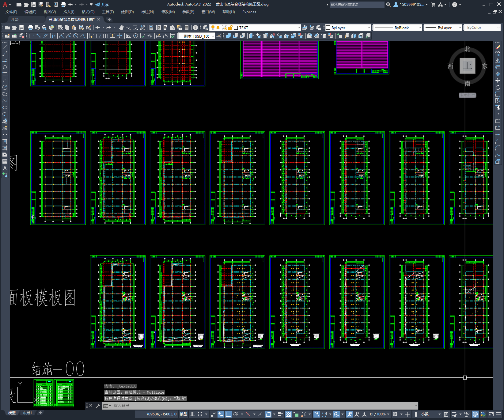Open the 文件(F) menu

[x=11, y=12]
